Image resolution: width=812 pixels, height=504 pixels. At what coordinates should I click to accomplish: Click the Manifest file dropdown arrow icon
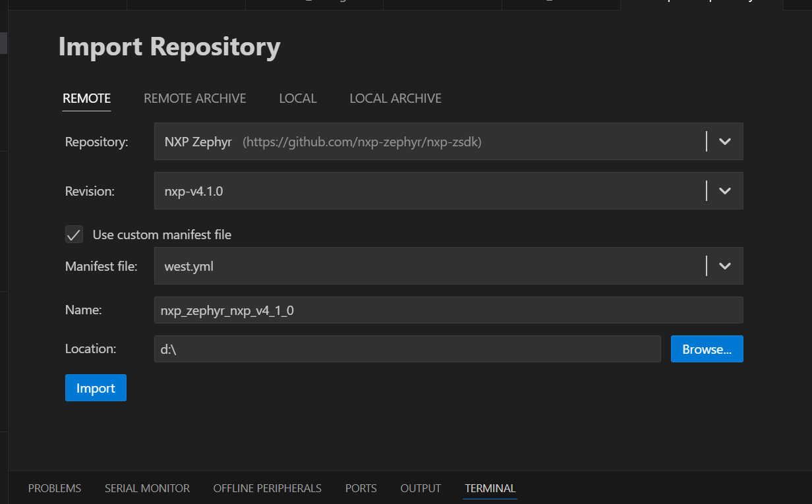click(725, 266)
